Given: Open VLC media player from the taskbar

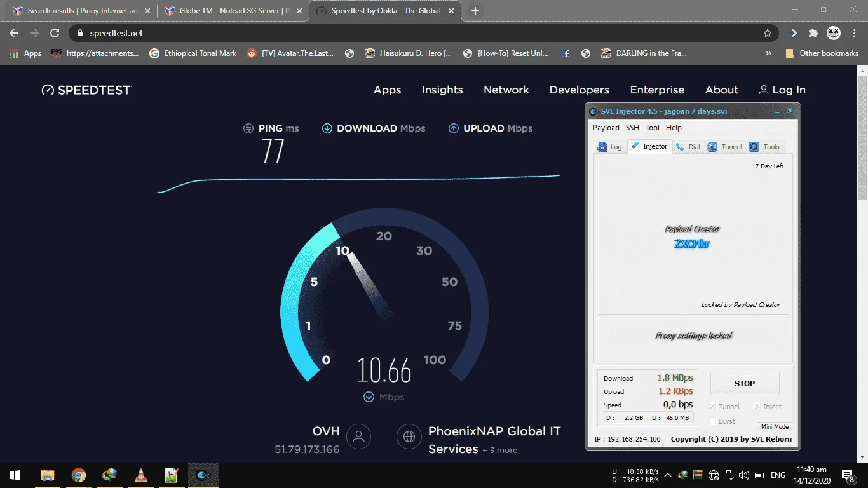Looking at the screenshot, I should click(x=141, y=475).
